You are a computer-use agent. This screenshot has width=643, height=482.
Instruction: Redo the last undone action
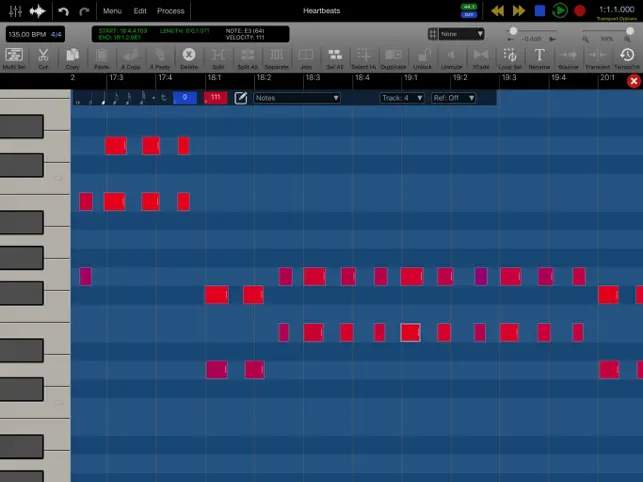pyautogui.click(x=84, y=11)
